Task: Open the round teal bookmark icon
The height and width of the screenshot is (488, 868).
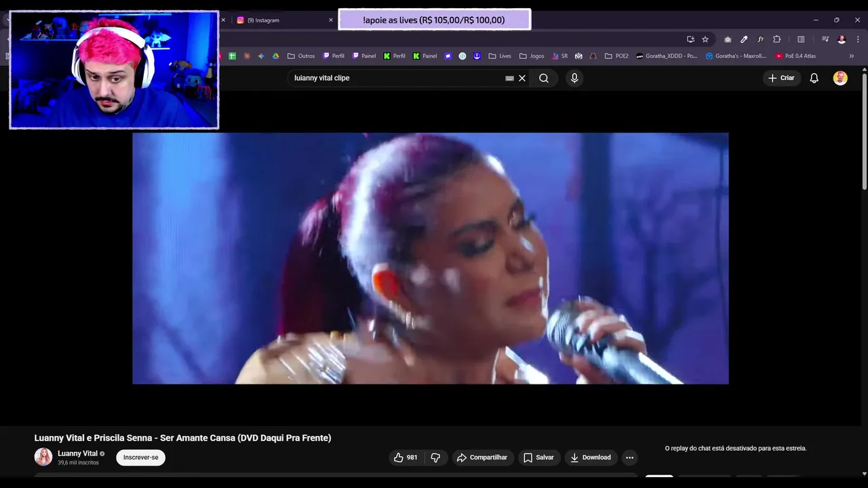Action: [x=462, y=56]
